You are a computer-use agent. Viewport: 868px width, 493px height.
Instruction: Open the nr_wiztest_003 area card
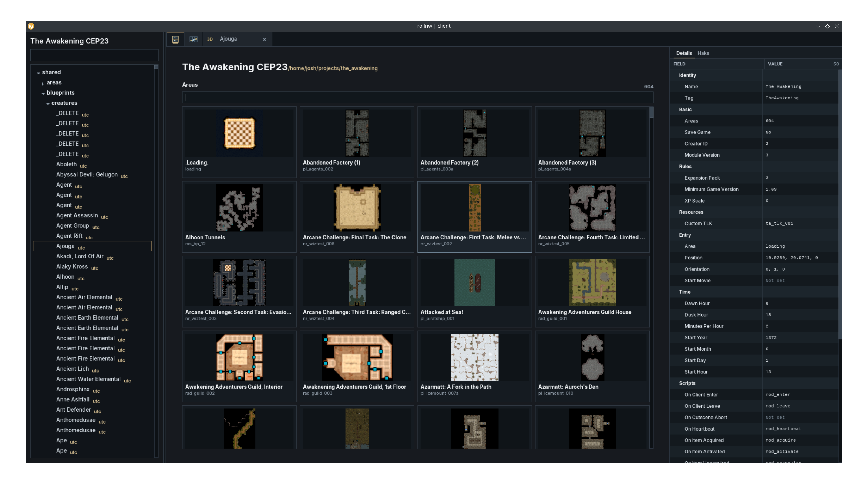tap(239, 292)
